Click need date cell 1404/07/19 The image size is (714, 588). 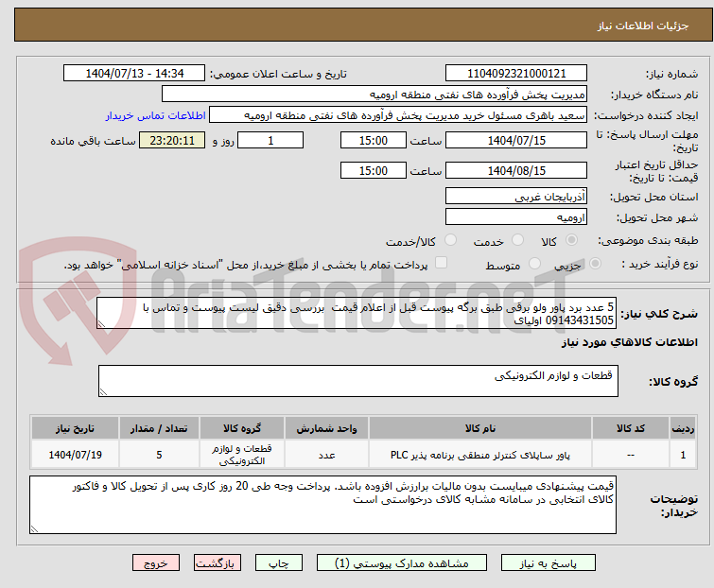pos(75,454)
